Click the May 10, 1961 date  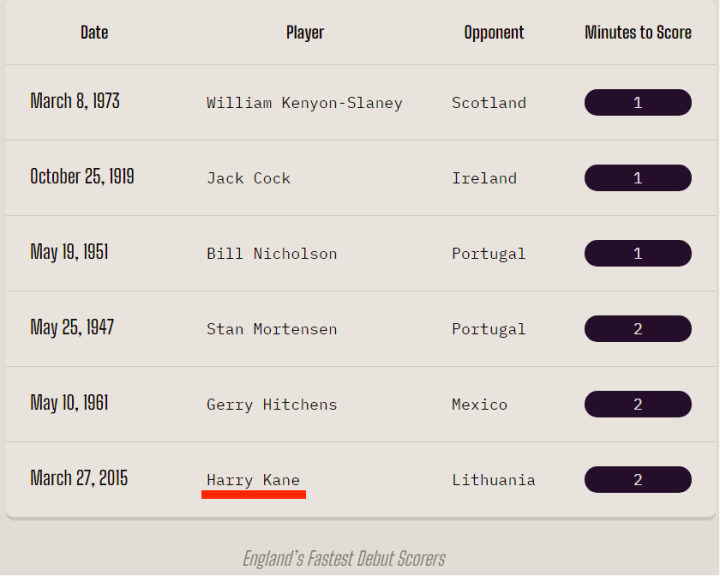[x=69, y=403]
